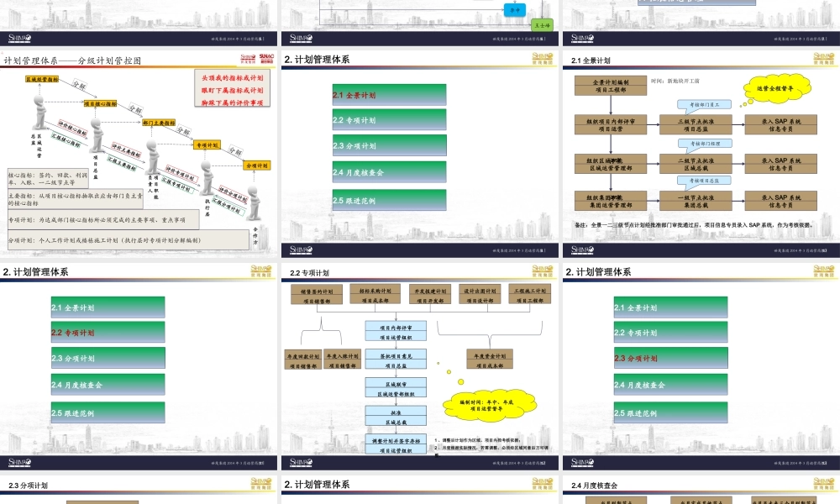Select the 开发报建计划 box
The width and height of the screenshot is (840, 504).
429,296
